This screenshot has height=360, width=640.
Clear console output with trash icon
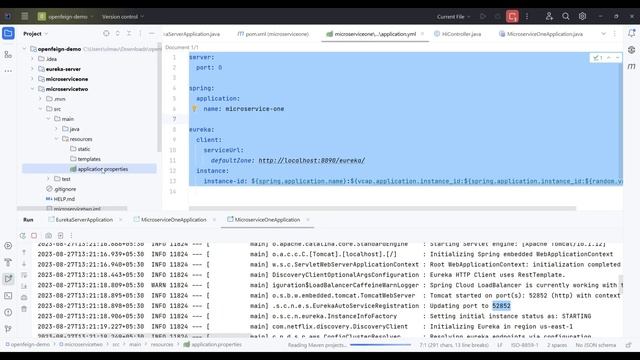(x=24, y=309)
